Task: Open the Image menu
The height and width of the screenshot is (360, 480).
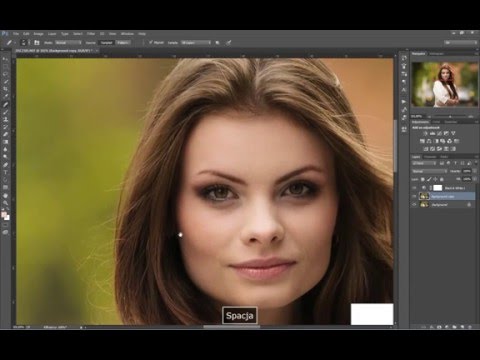Action: [38, 34]
